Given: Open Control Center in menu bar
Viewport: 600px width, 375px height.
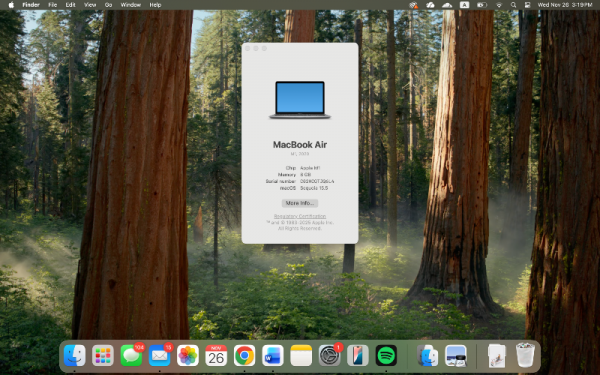Looking at the screenshot, I should click(x=527, y=5).
